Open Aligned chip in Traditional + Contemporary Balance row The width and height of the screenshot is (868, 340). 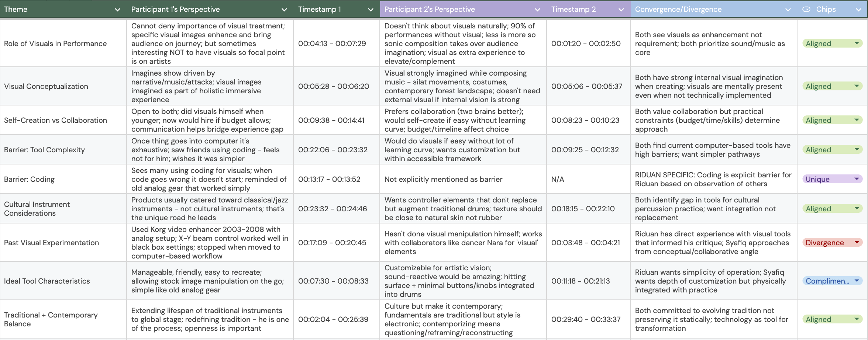pyautogui.click(x=857, y=319)
